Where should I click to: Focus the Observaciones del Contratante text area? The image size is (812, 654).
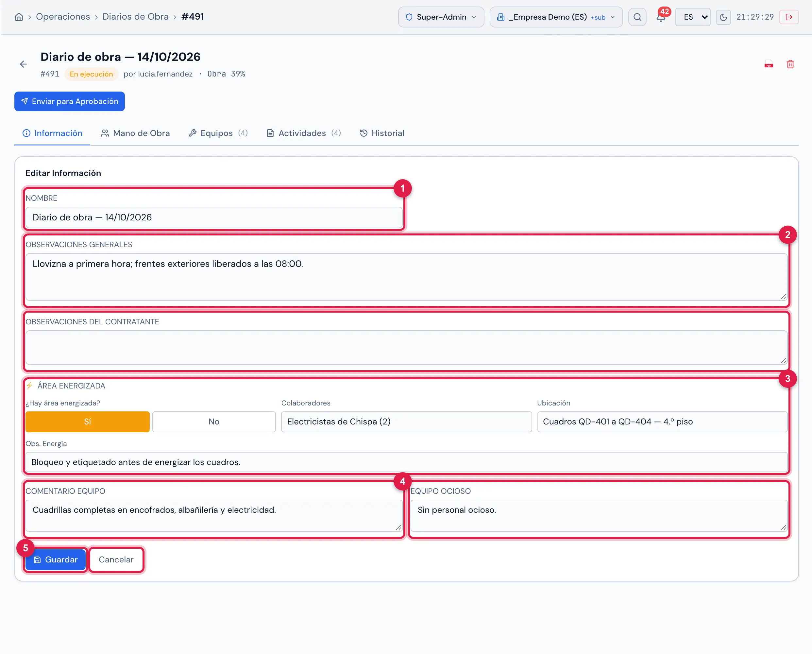[x=406, y=347]
